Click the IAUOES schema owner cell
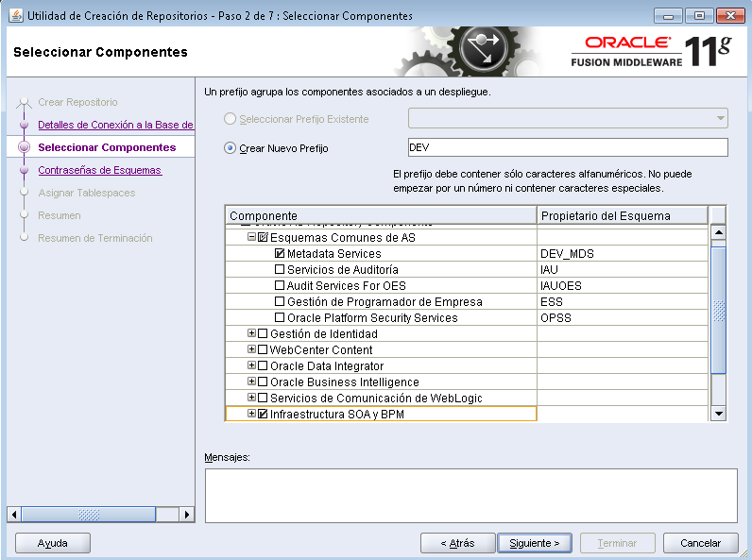Image resolution: width=752 pixels, height=560 pixels. (x=622, y=285)
